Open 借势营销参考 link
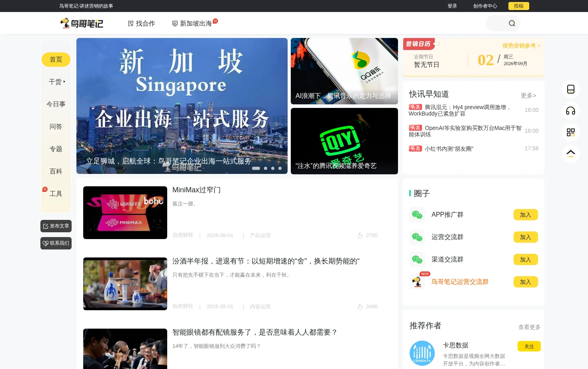This screenshot has width=588, height=369. 521,46
